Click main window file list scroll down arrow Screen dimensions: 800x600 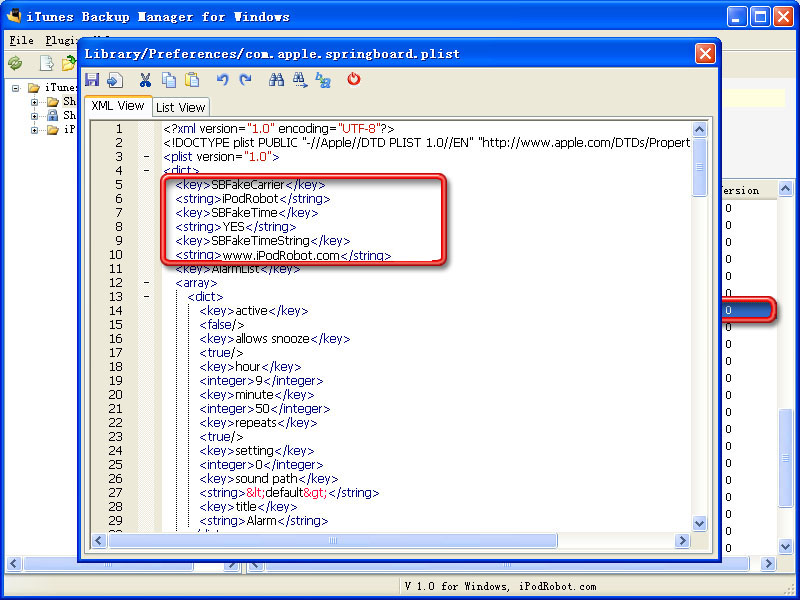pos(785,547)
